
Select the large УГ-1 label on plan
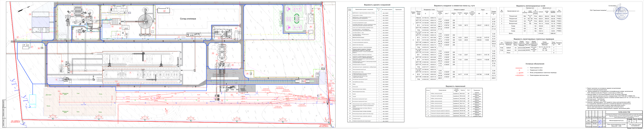point(15,85)
